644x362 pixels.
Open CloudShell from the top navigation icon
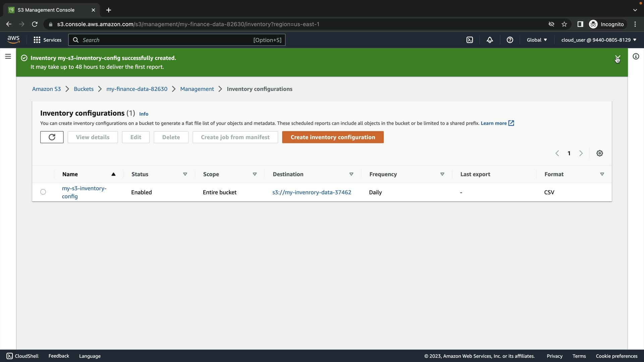(470, 40)
